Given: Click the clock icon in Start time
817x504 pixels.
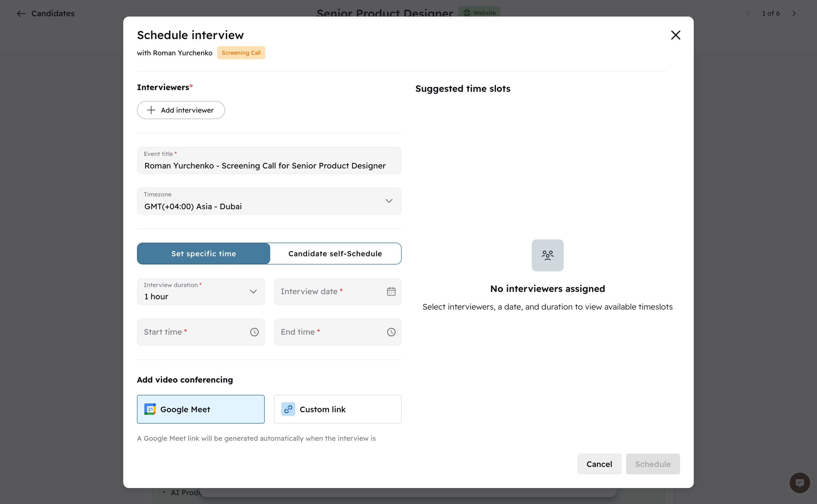Looking at the screenshot, I should point(254,332).
